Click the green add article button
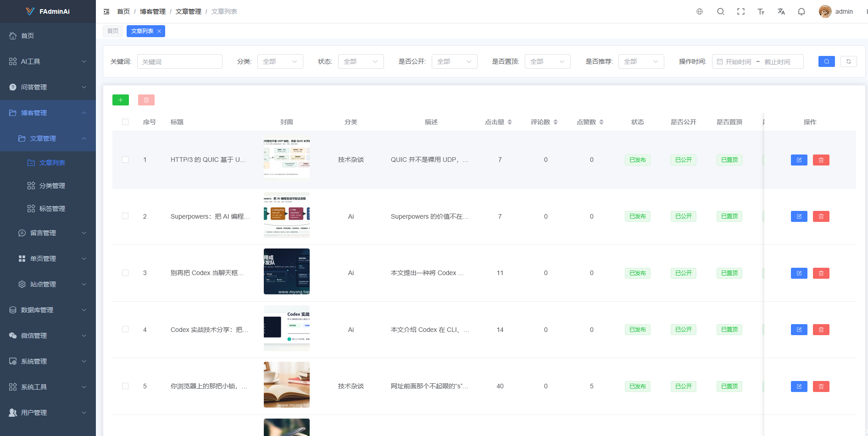Image resolution: width=868 pixels, height=436 pixels. (121, 100)
